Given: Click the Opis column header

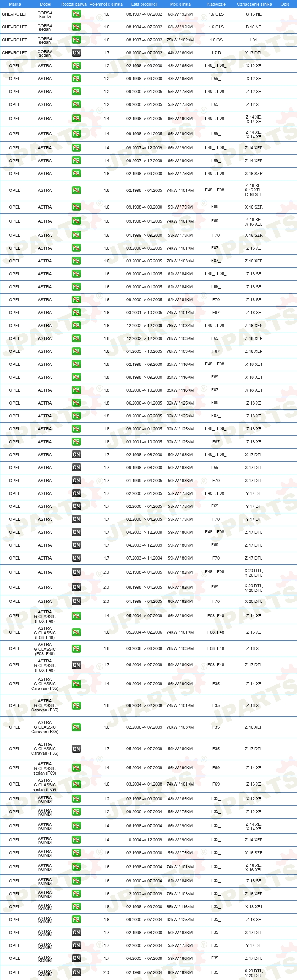Looking at the screenshot, I should tap(285, 4).
